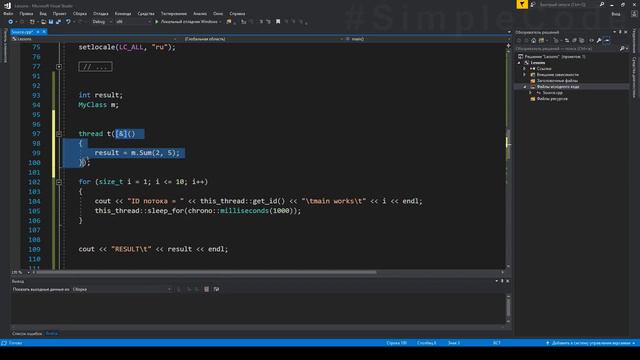Collapse the Файлы исходного кода folder
The width and height of the screenshot is (640, 360).
click(x=524, y=87)
